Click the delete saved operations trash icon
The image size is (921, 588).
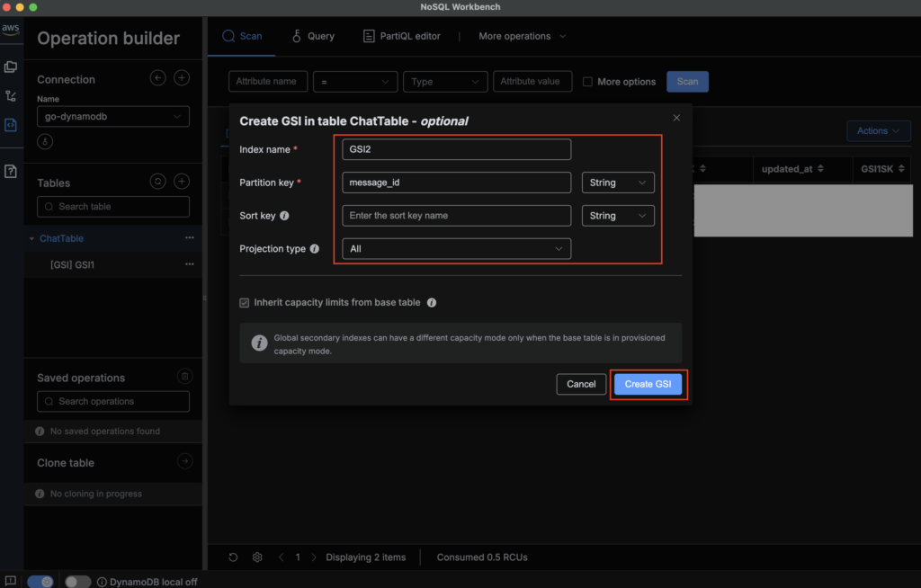coord(184,377)
